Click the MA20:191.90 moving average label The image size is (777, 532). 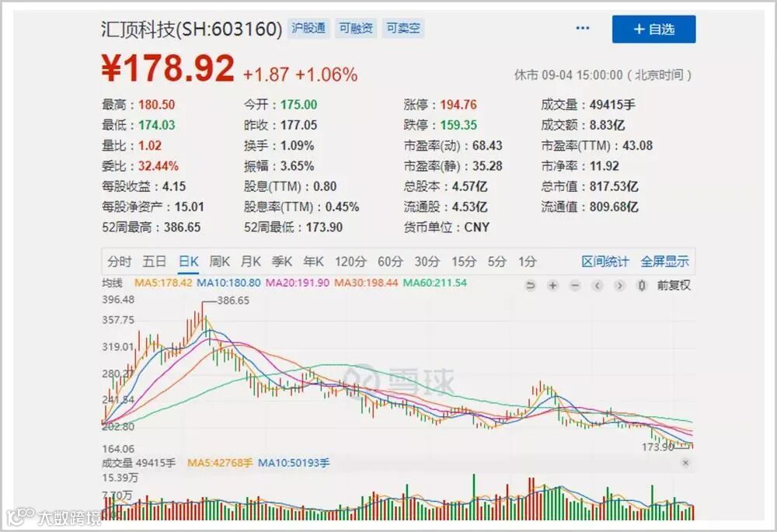(x=298, y=283)
